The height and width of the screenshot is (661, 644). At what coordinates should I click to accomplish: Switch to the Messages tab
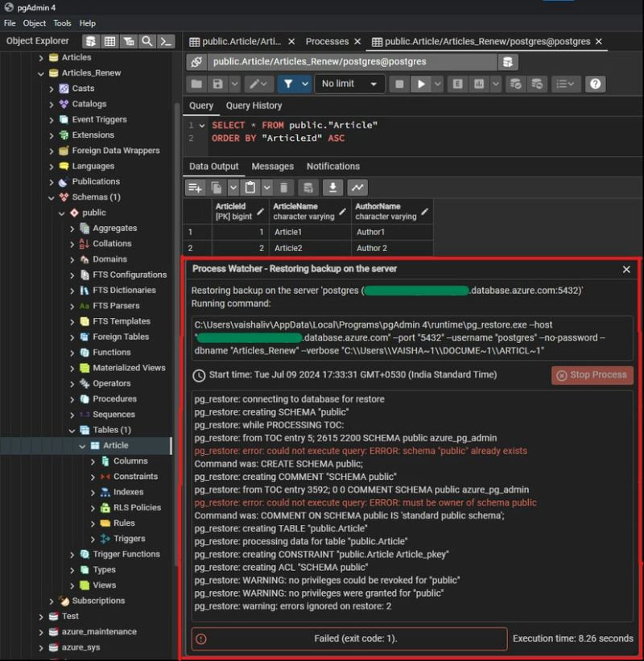tap(272, 166)
